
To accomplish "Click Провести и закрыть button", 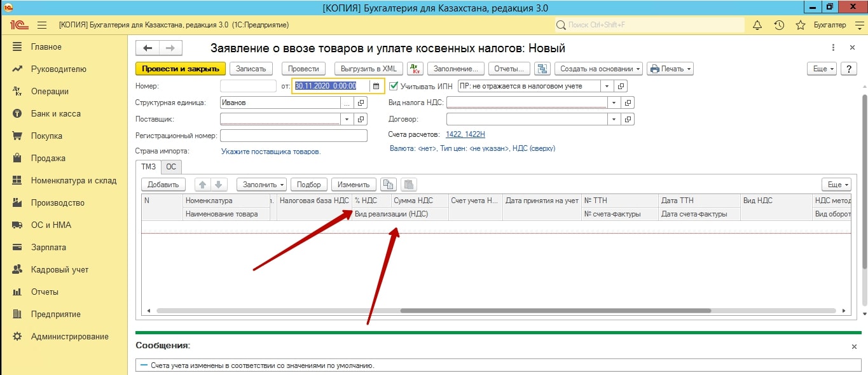I will point(181,69).
